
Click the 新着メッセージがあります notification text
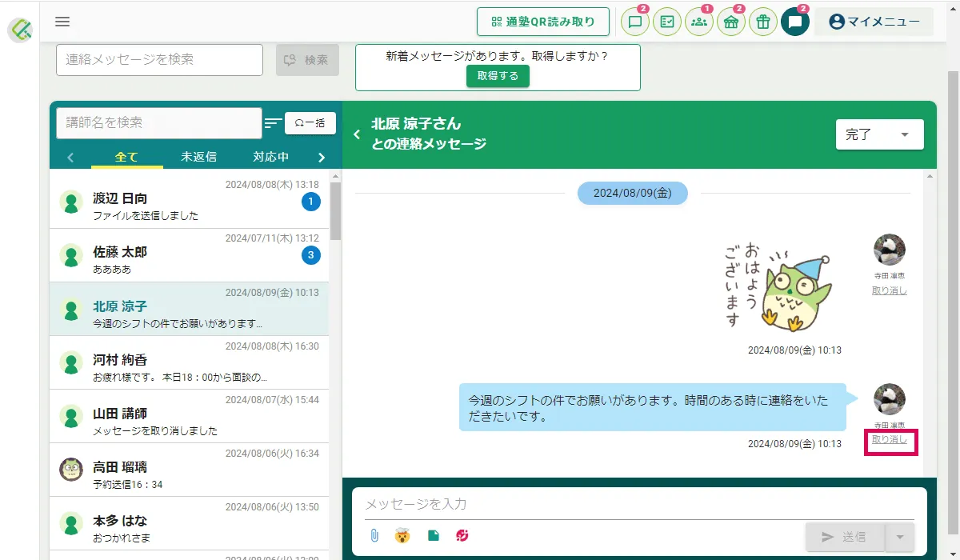(x=497, y=57)
